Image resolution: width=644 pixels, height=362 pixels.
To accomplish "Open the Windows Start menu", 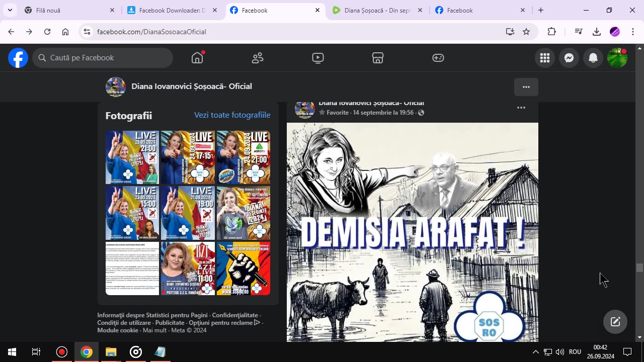I will point(12,352).
